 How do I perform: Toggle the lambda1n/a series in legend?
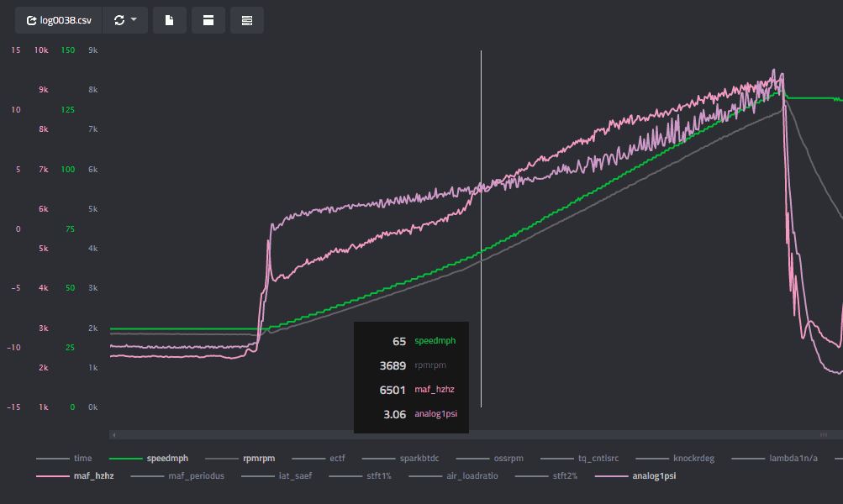click(x=775, y=459)
